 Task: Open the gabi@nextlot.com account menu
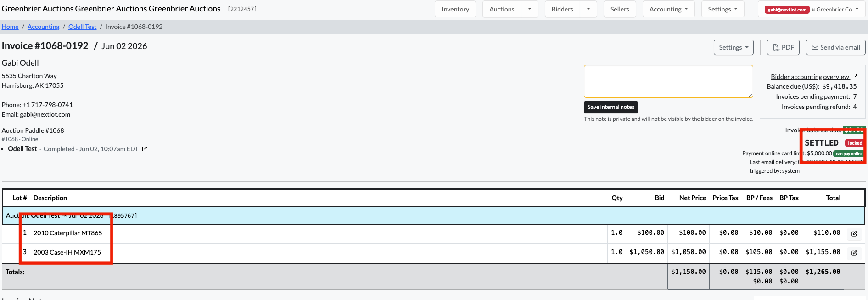[811, 9]
